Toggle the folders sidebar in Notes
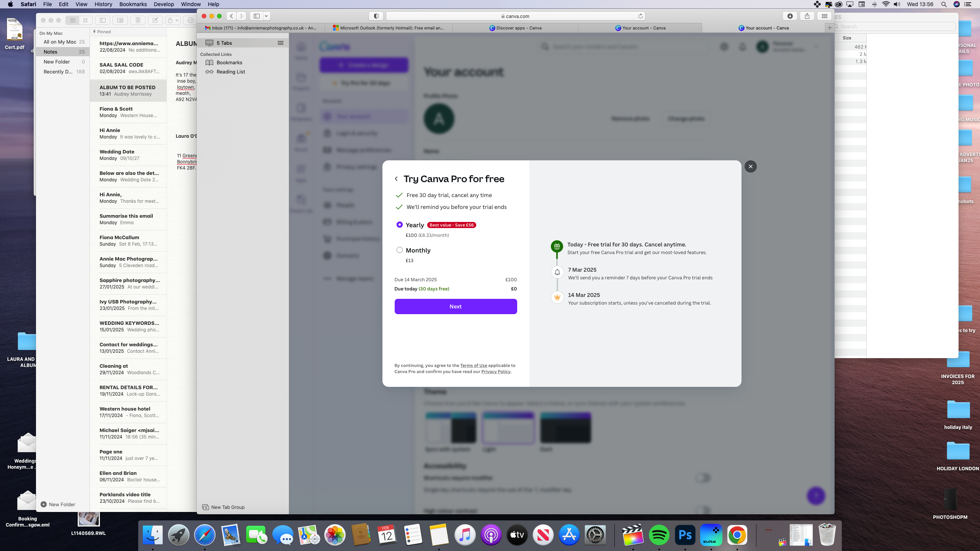This screenshot has height=551, width=980. [103, 20]
